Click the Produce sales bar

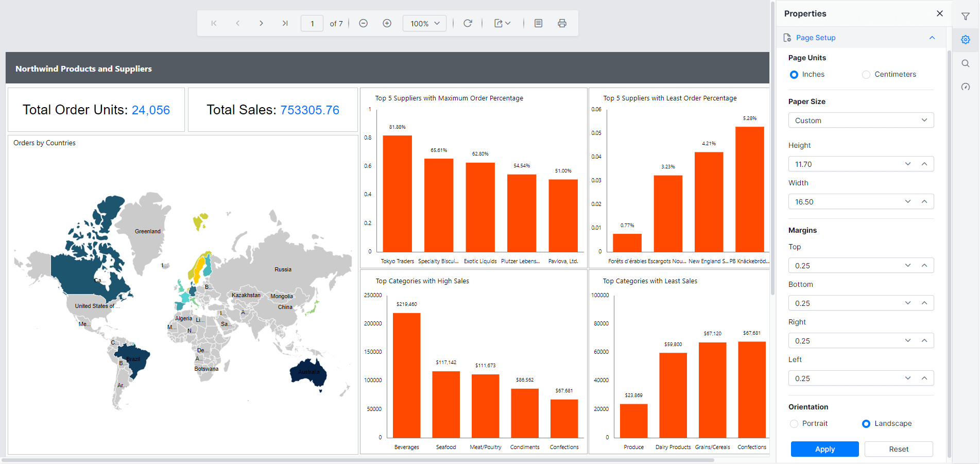633,421
